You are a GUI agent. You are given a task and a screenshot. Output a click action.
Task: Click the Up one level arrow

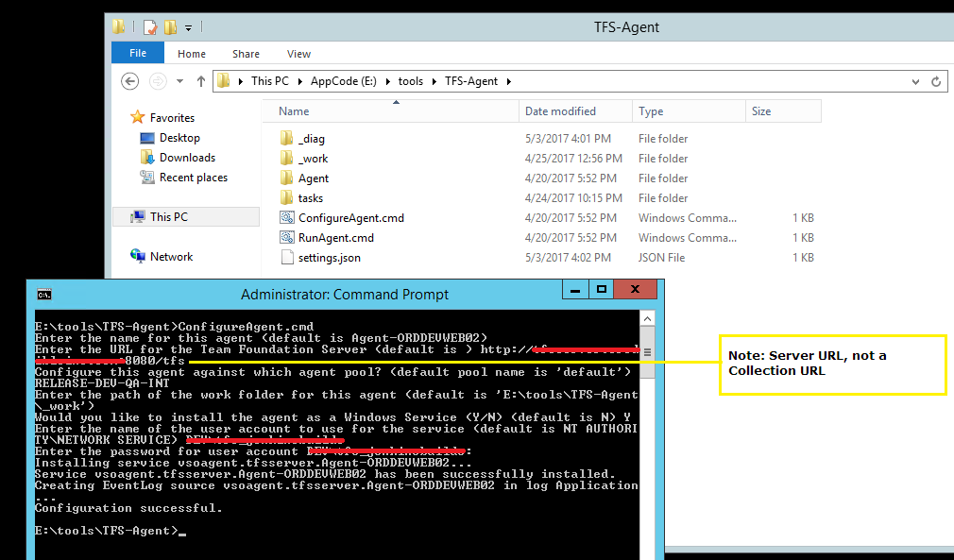(201, 81)
